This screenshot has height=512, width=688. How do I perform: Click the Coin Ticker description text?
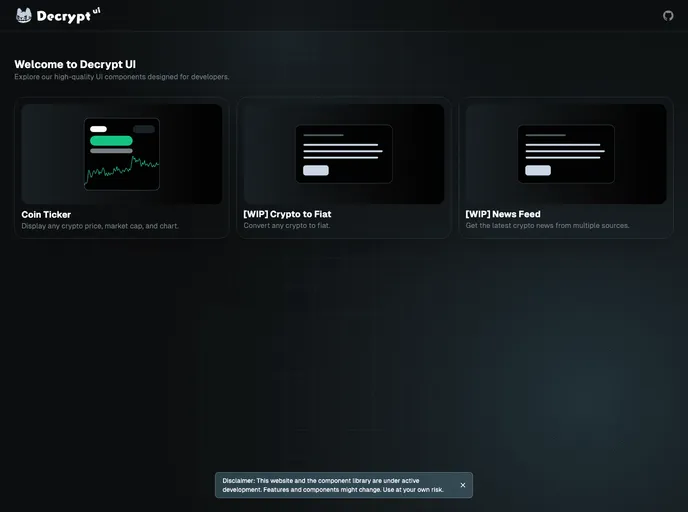click(x=100, y=226)
